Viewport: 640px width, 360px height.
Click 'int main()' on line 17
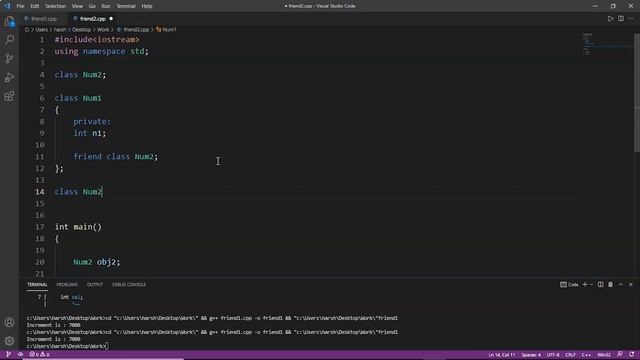[x=78, y=227]
